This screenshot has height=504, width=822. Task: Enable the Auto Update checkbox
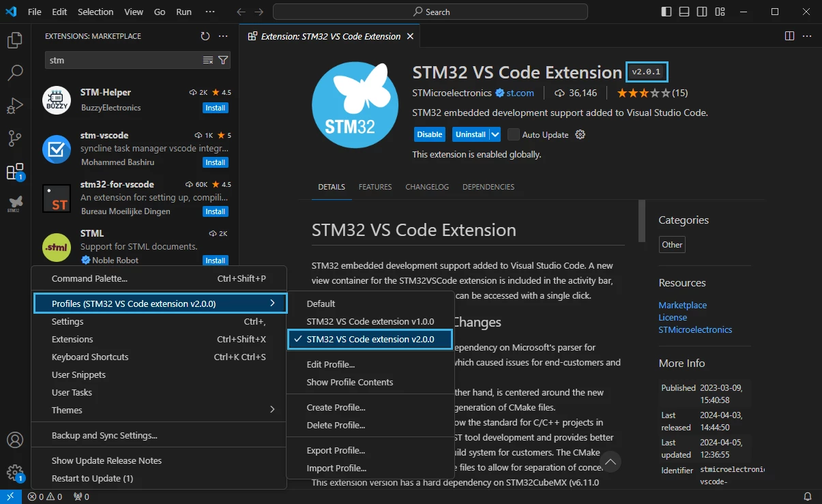514,134
